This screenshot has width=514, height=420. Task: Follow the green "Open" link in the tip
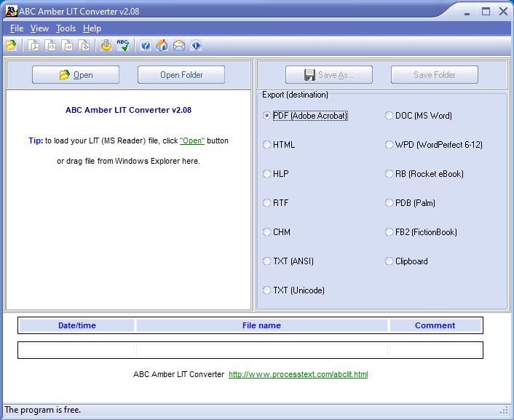click(192, 140)
